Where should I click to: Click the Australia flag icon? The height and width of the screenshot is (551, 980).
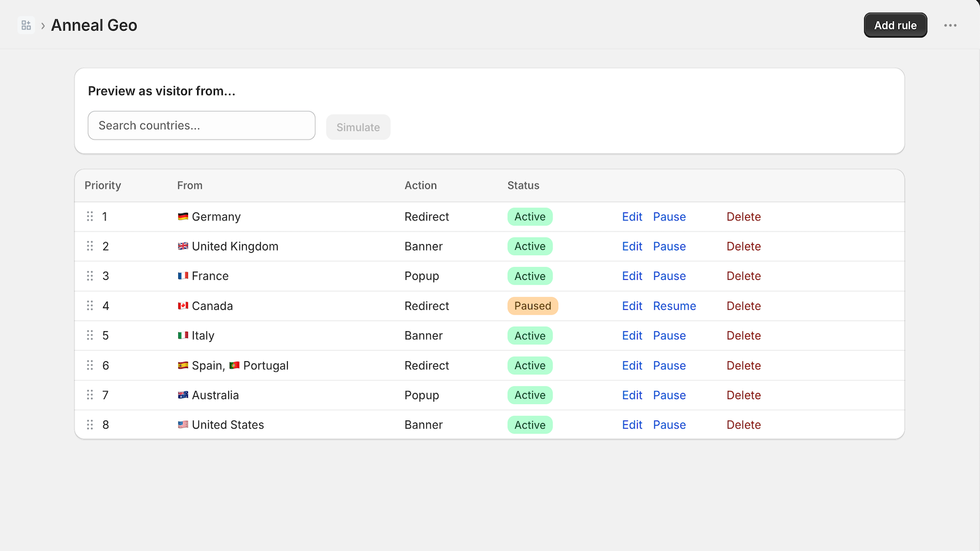tap(183, 395)
